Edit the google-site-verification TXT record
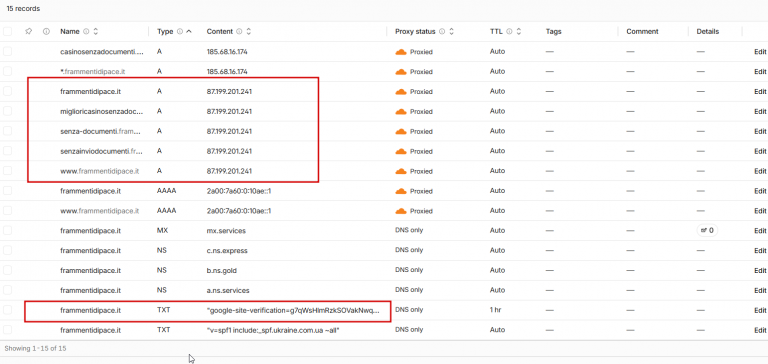The image size is (768, 364). click(x=760, y=310)
